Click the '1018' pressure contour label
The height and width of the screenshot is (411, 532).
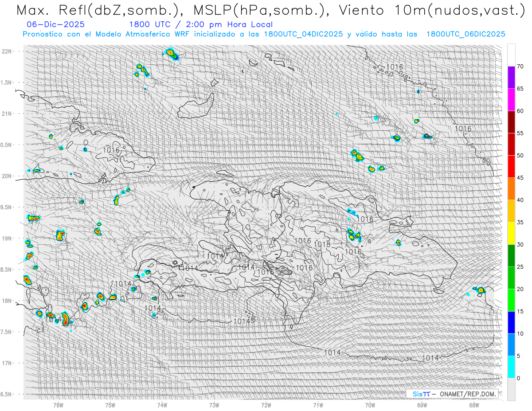(x=322, y=244)
